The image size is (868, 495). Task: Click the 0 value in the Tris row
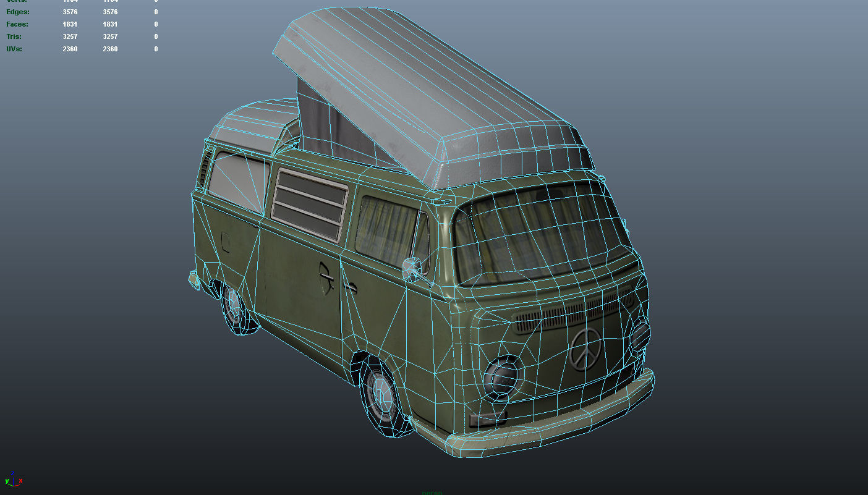156,36
